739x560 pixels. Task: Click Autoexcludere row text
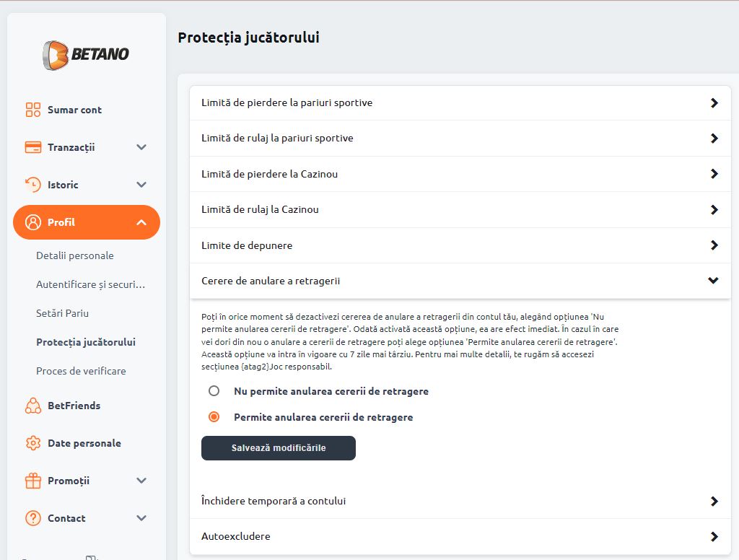[x=236, y=536]
